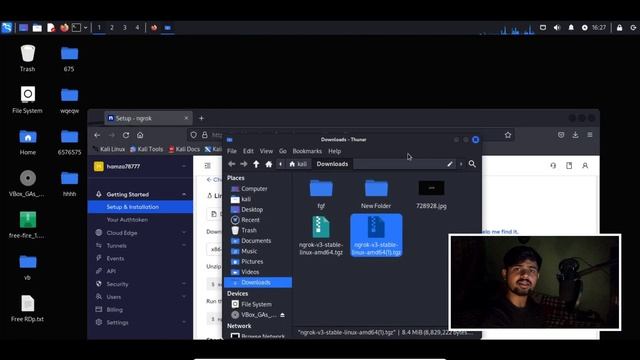Reload the page in Firefox
The width and height of the screenshot is (640, 360).
pos(126,135)
